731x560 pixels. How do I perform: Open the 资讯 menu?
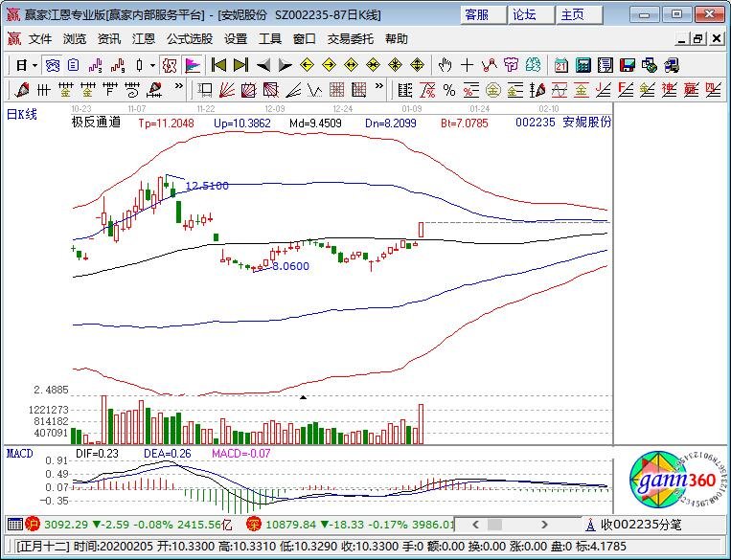[x=109, y=39]
